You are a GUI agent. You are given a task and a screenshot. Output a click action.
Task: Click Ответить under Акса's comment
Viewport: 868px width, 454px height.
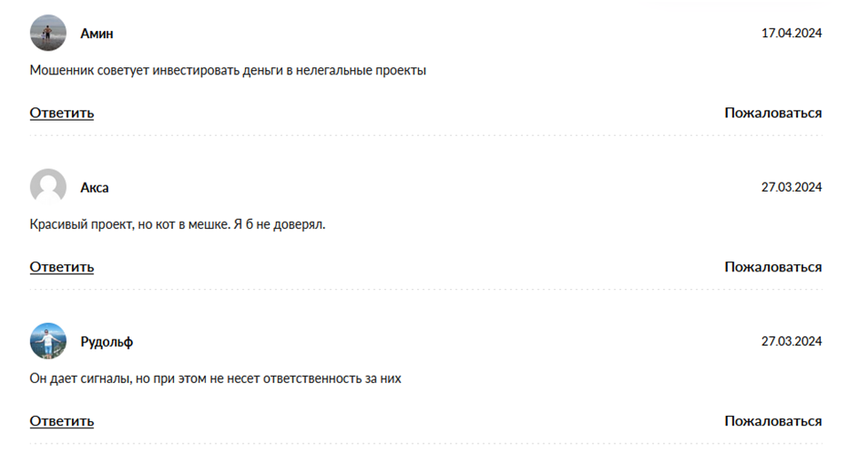pos(62,267)
